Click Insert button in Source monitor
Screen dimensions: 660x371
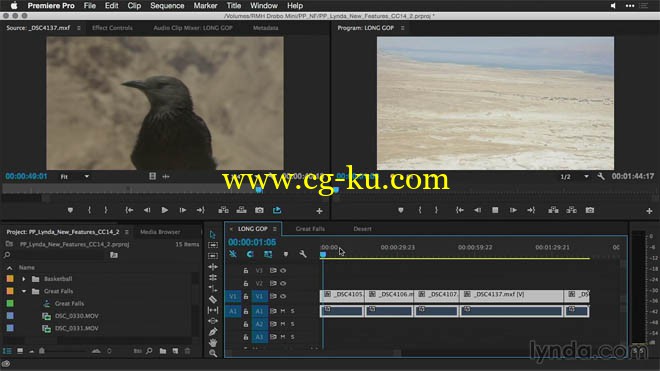[x=224, y=210]
